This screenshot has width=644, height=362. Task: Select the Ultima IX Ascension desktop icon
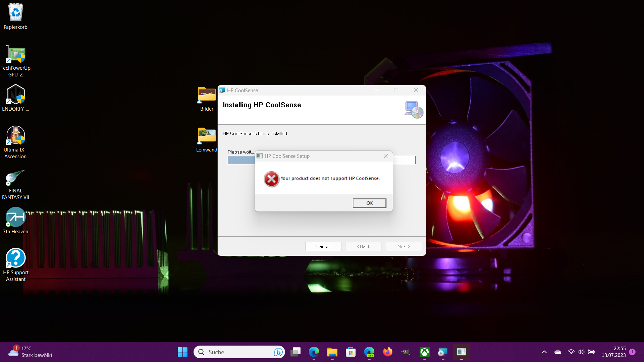click(15, 136)
